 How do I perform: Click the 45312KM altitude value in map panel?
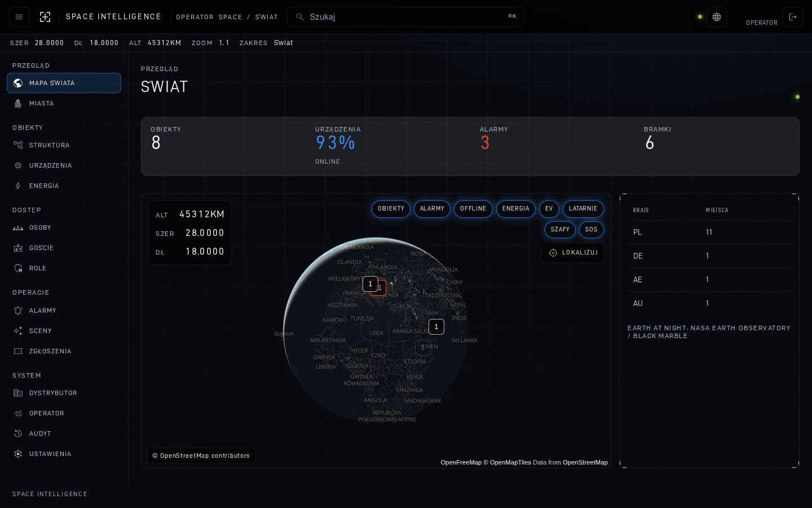202,214
